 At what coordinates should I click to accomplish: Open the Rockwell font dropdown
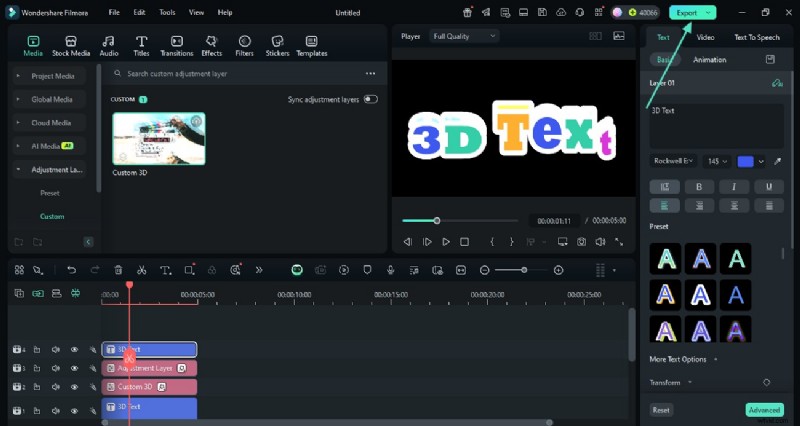point(673,161)
